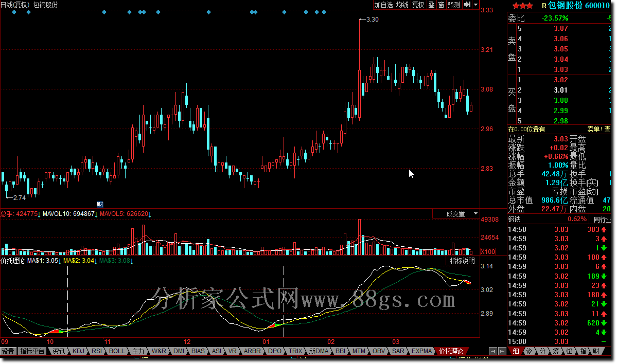617x364 pixels.
Task: Click the arrow after MA$3 3.08
Action: click(x=132, y=261)
